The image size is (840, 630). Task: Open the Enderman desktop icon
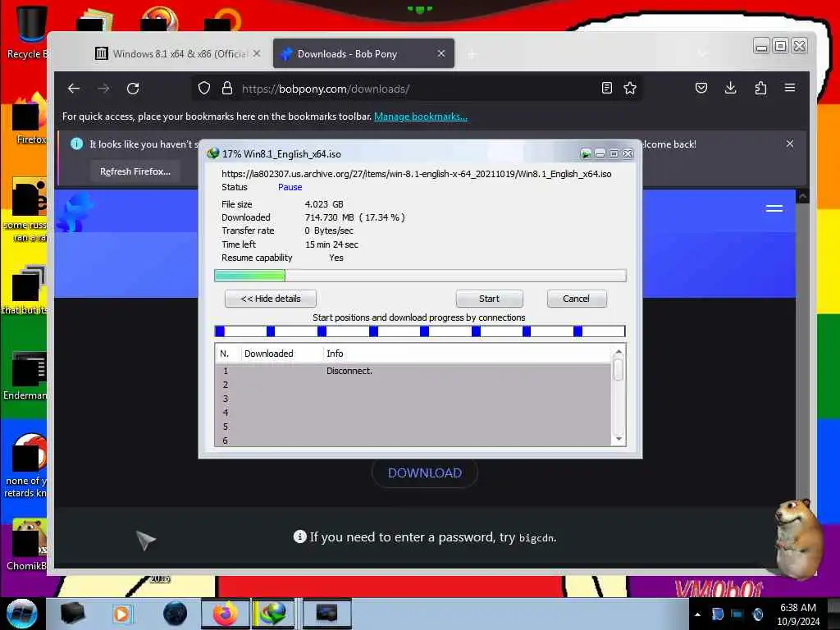[x=25, y=375]
